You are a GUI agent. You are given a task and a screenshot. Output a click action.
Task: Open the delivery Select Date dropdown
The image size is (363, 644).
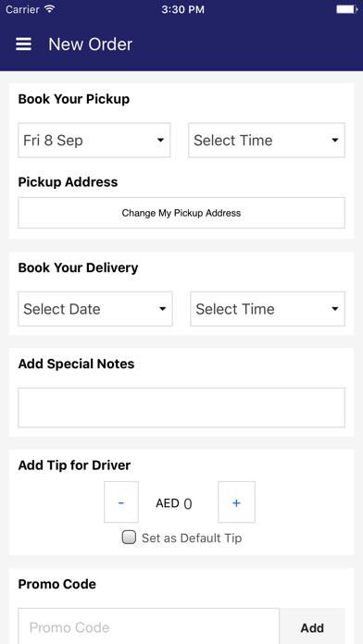point(95,309)
